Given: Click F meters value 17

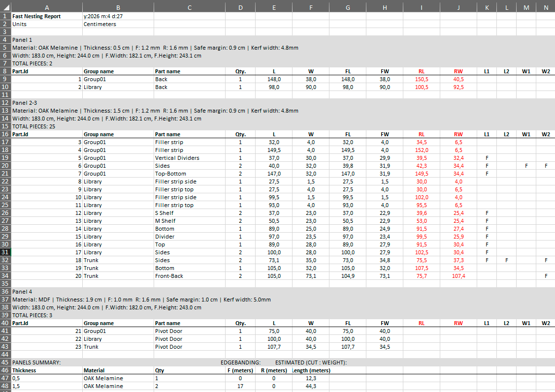Looking at the screenshot, I should pos(240,386).
